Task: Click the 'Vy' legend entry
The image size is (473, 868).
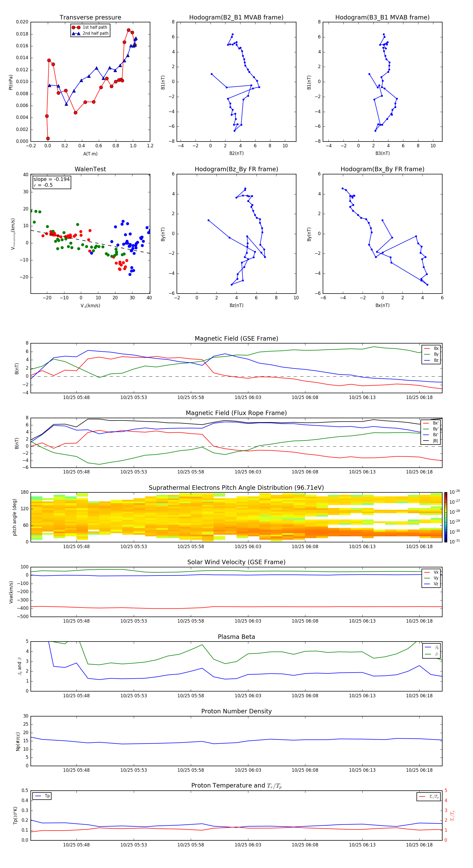Action: click(x=431, y=578)
